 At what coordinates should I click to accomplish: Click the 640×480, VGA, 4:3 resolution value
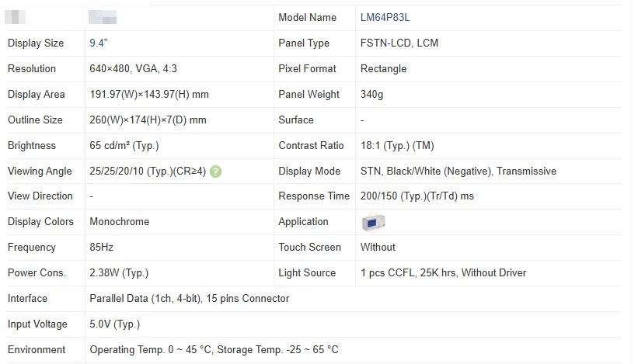[x=133, y=68]
